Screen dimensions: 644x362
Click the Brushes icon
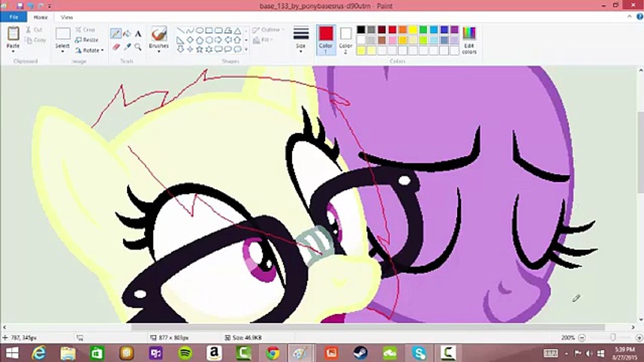[x=159, y=34]
